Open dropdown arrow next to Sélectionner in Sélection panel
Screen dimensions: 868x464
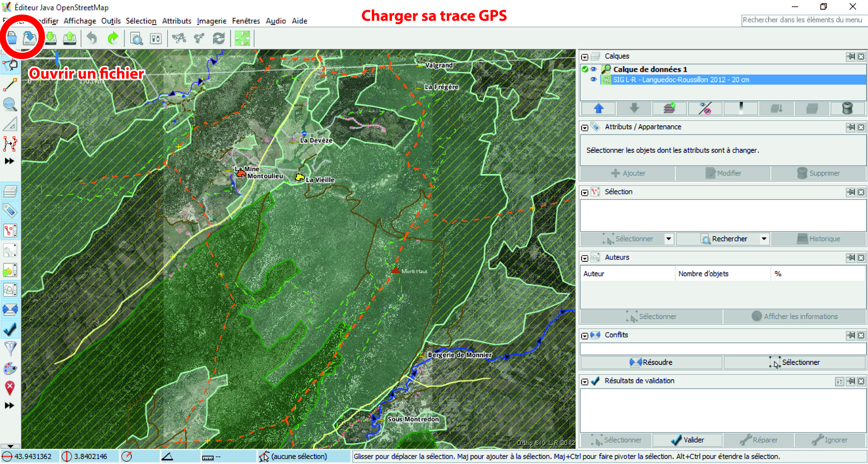(x=669, y=239)
